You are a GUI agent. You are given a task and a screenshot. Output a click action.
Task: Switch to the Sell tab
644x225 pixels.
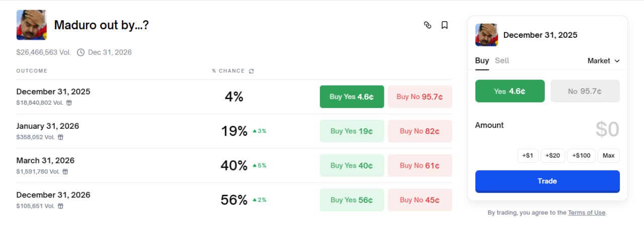[502, 60]
